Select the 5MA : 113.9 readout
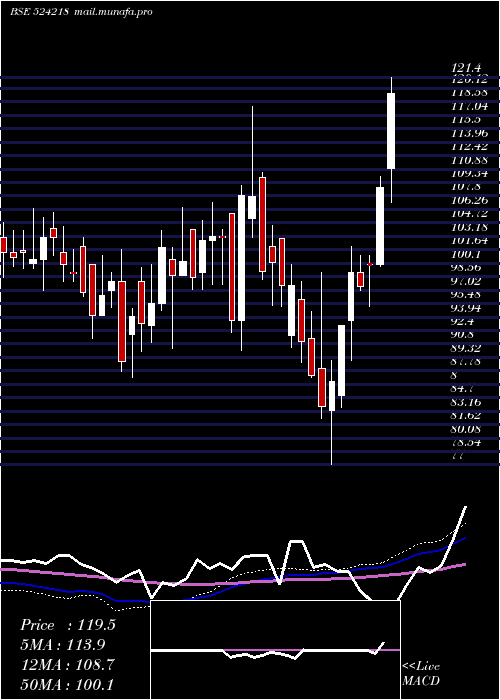This screenshot has width=500, height=700. pyautogui.click(x=63, y=645)
